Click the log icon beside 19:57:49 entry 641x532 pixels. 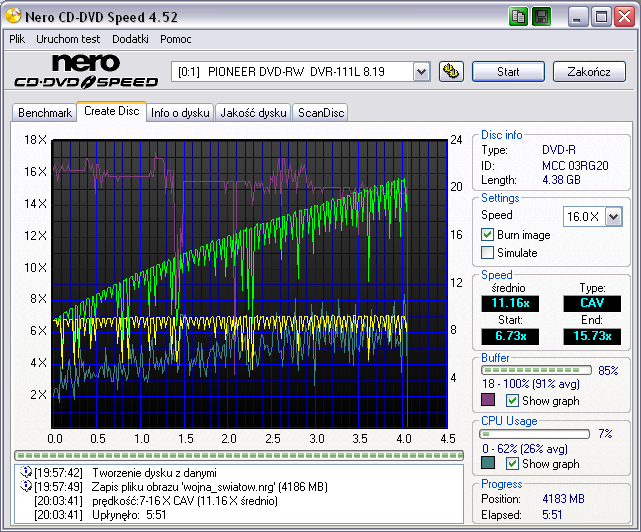26,486
